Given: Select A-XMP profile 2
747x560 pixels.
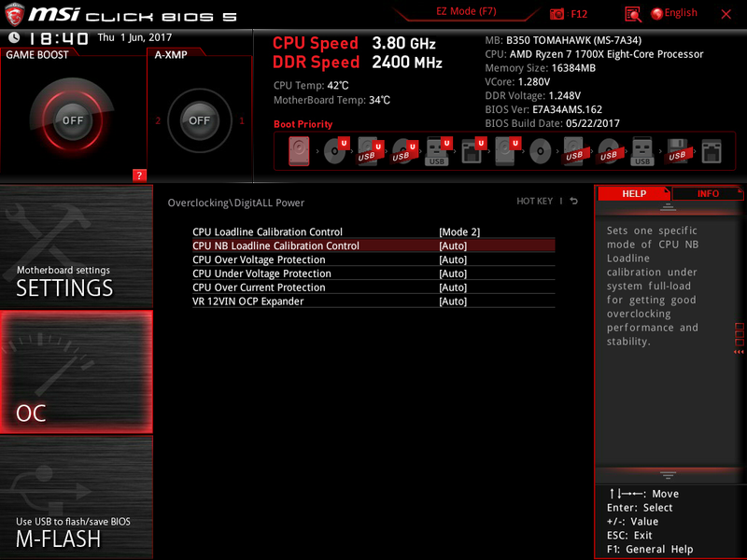Looking at the screenshot, I should pyautogui.click(x=158, y=120).
